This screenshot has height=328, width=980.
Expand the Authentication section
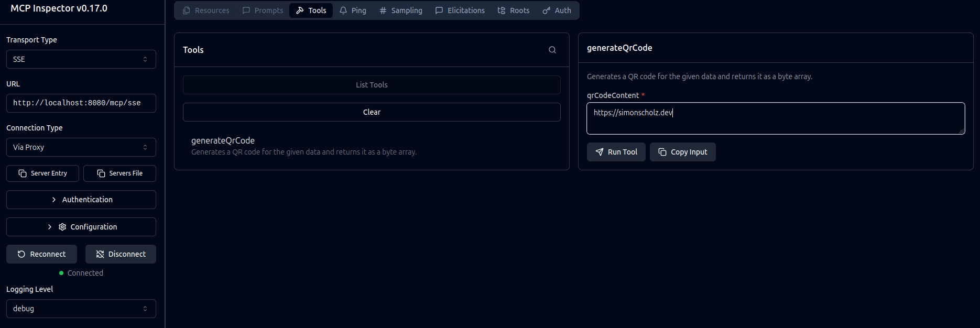click(81, 200)
